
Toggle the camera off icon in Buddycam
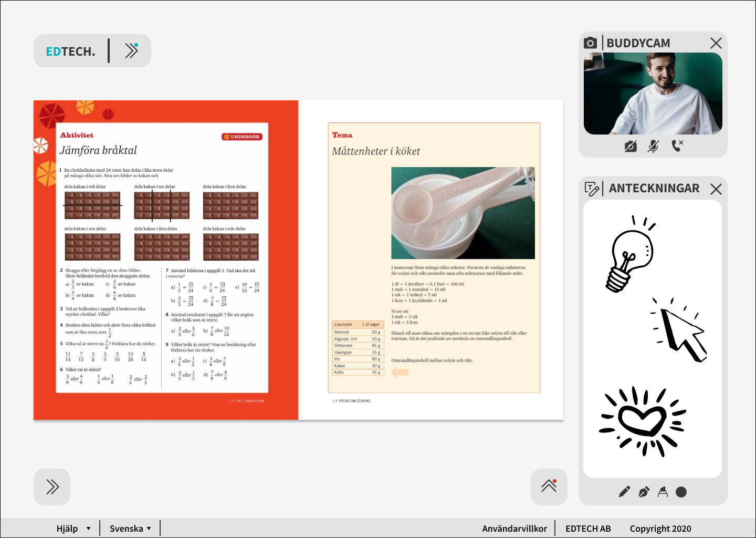pyautogui.click(x=631, y=147)
